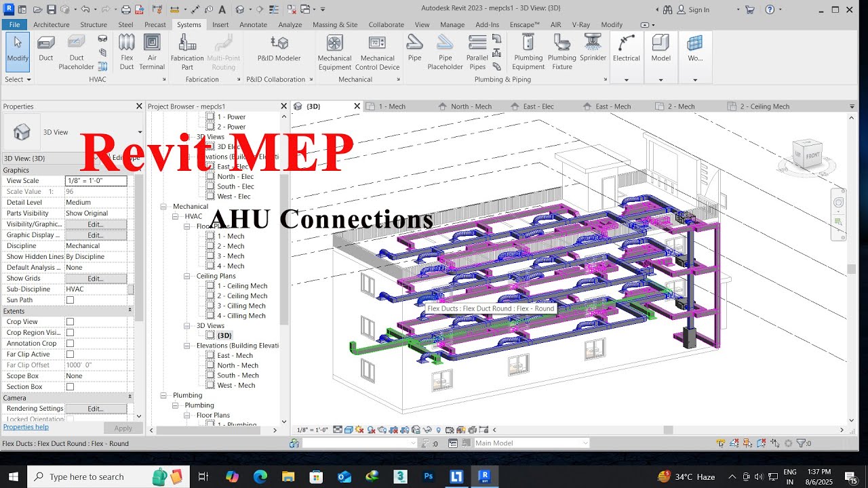Enable the Far Clip Active checkbox
This screenshot has height=488, width=868.
[70, 354]
